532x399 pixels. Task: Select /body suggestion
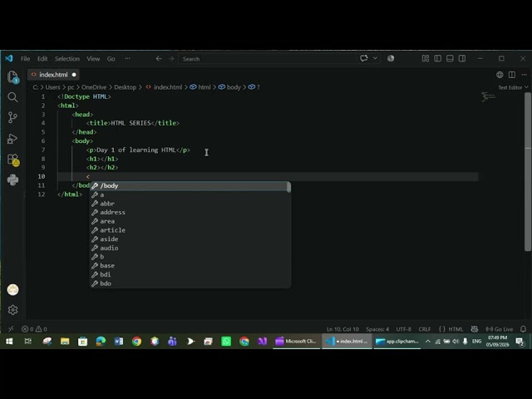point(189,186)
